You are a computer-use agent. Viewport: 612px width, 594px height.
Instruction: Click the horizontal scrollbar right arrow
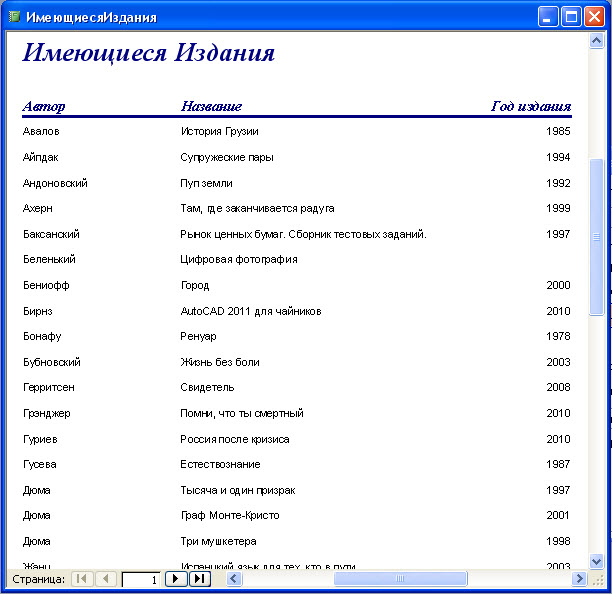579,578
